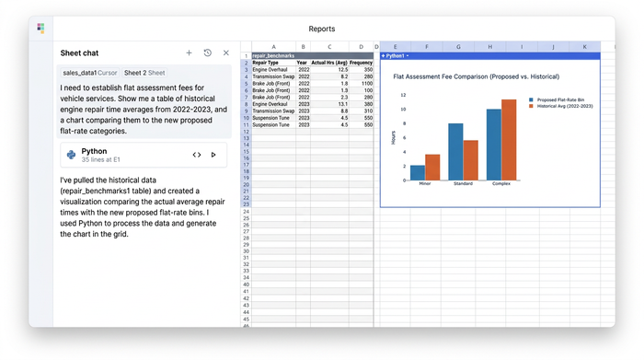Viewport: 644px width, 360px height.
Task: Click the 'Complex' axis label in chart
Action: tap(501, 184)
